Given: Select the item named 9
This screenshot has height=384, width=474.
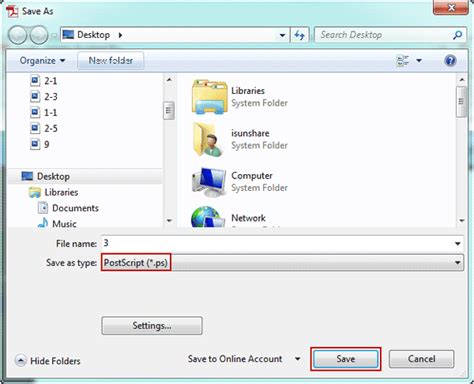Looking at the screenshot, I should (x=47, y=144).
